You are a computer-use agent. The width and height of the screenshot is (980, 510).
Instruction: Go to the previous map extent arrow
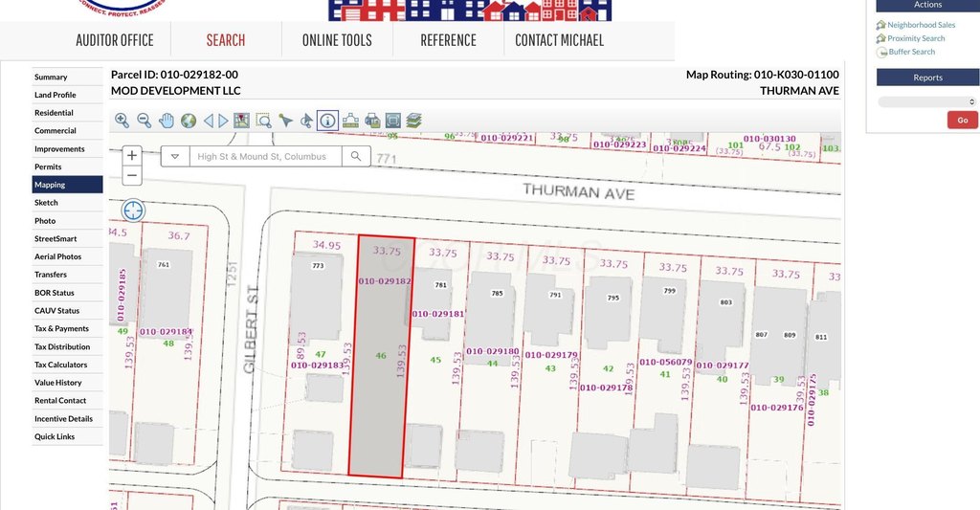(208, 121)
